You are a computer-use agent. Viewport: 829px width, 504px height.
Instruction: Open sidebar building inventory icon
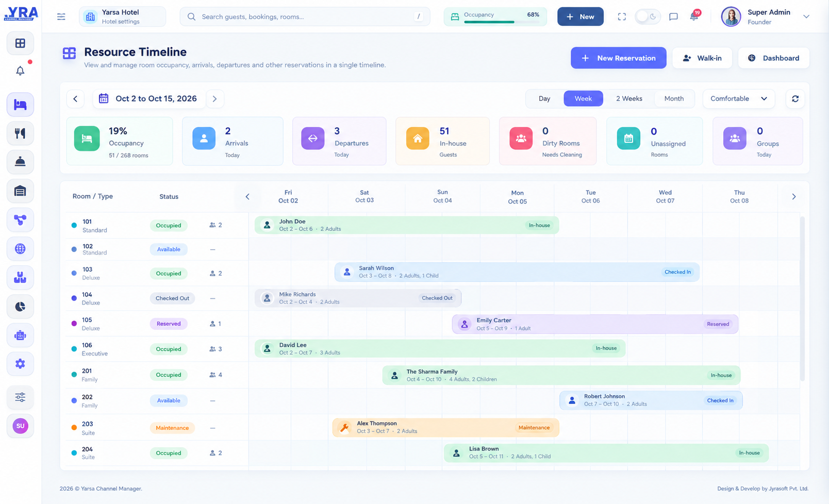(20, 191)
